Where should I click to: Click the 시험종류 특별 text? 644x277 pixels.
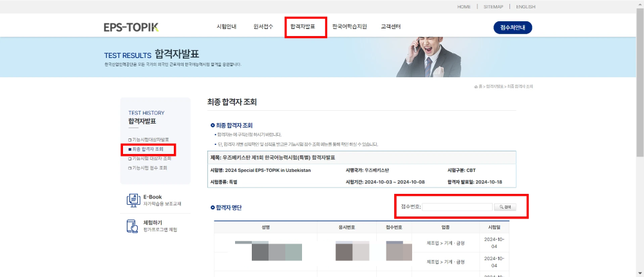[224, 182]
